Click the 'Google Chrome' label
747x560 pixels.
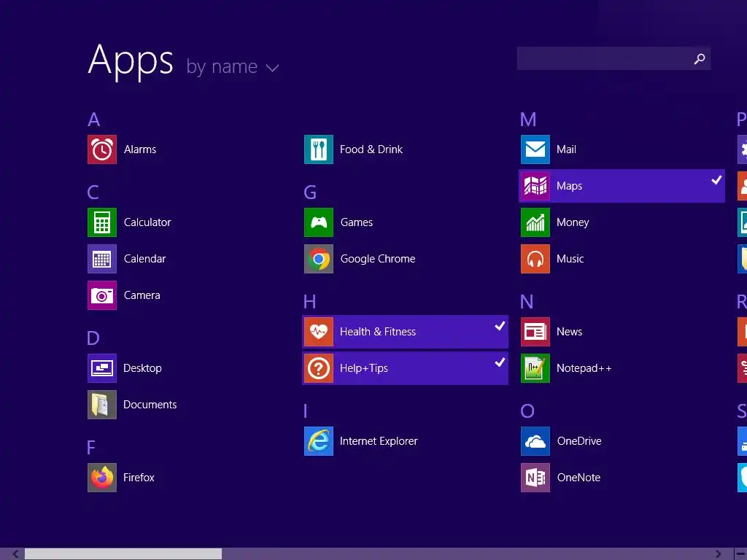pyautogui.click(x=378, y=259)
